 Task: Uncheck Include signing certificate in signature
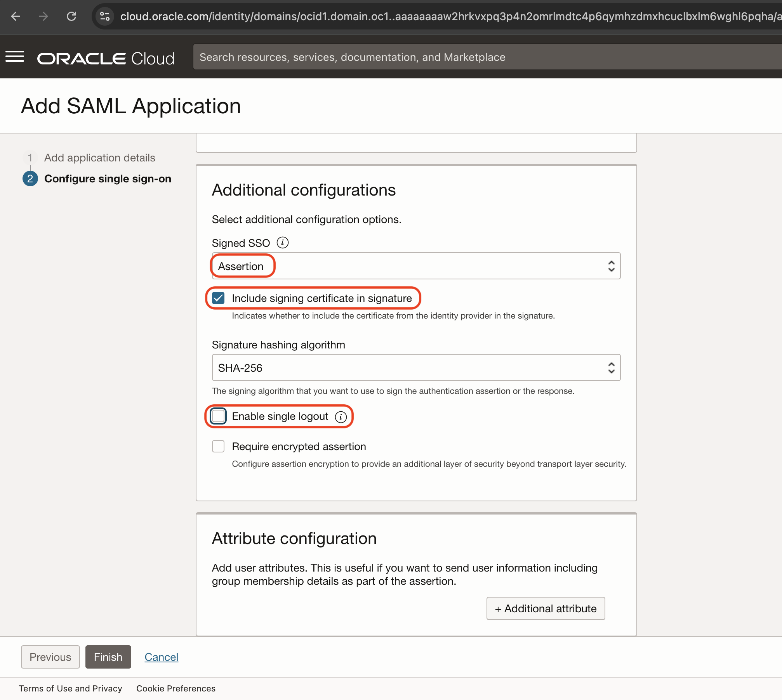218,298
